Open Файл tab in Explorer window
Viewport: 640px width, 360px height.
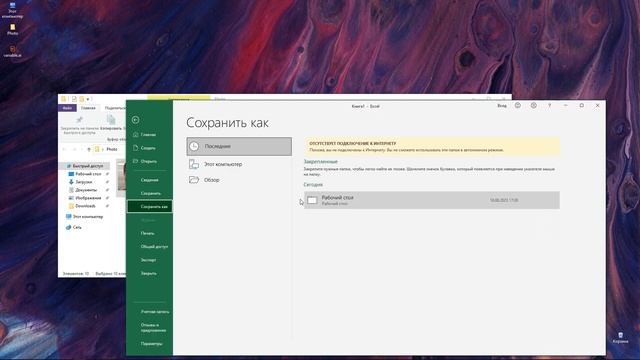click(67, 108)
